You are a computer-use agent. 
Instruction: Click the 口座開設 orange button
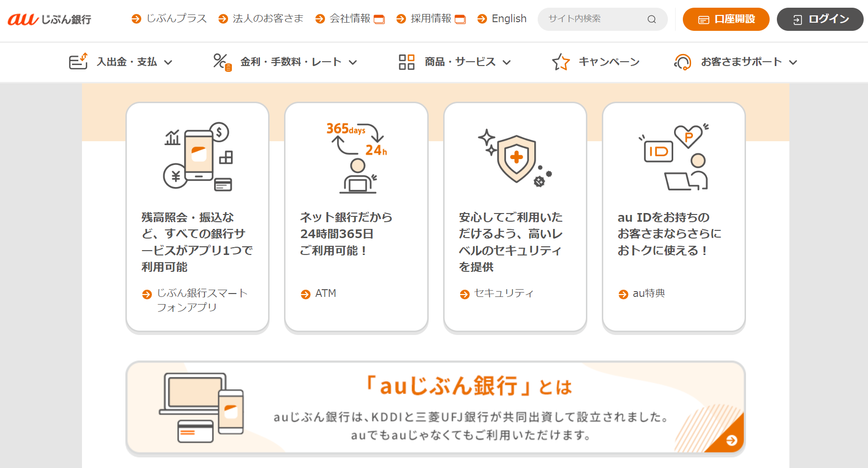click(726, 19)
